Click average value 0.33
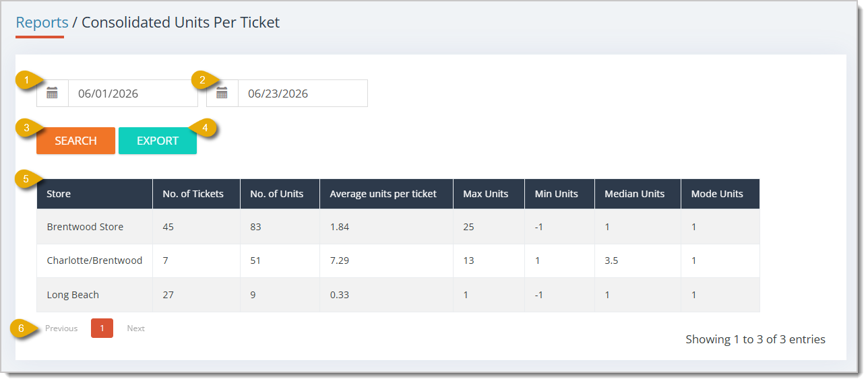The width and height of the screenshot is (868, 383). (x=340, y=295)
